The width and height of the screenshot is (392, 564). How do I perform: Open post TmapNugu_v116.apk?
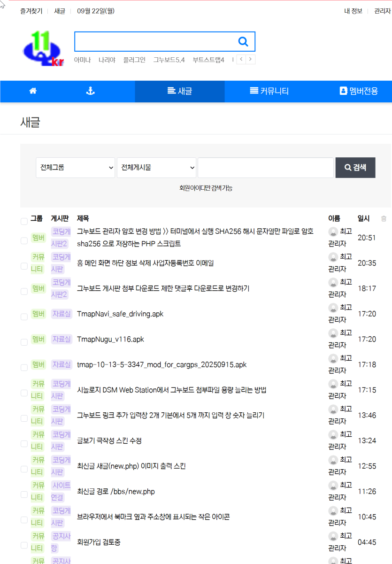(110, 339)
